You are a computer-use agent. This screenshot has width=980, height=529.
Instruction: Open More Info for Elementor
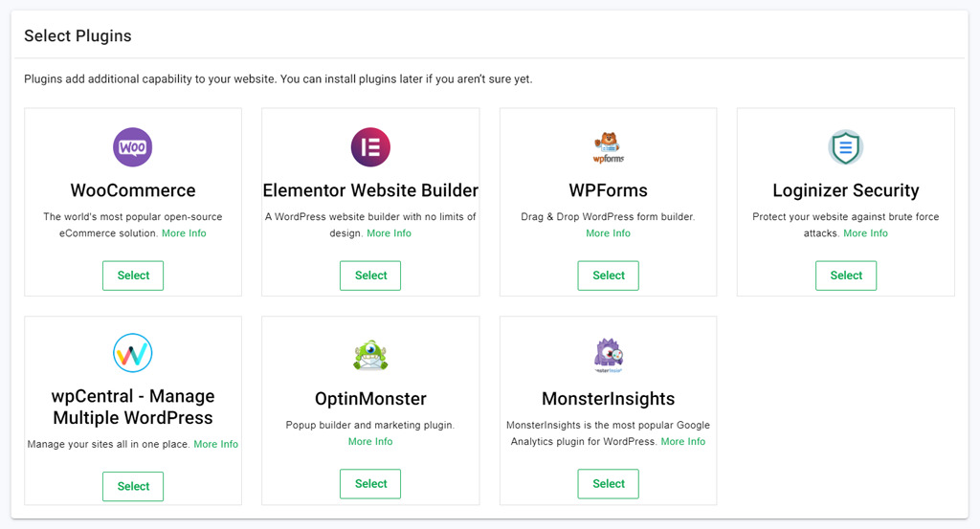(x=389, y=233)
